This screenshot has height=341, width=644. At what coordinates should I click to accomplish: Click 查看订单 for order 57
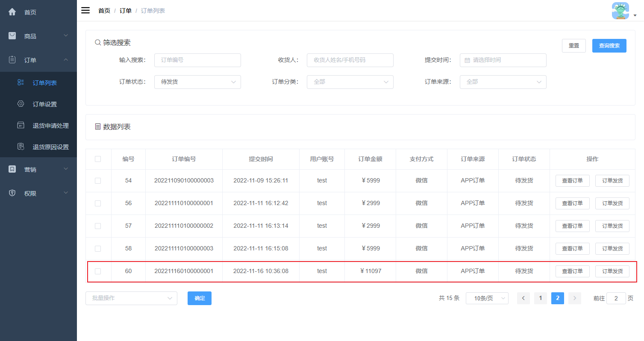point(573,226)
